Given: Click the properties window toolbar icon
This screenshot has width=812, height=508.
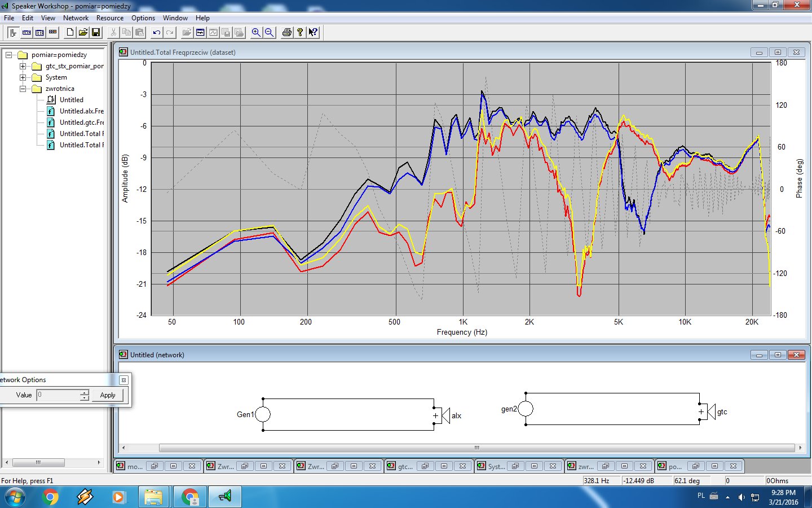Looking at the screenshot, I should (200, 32).
